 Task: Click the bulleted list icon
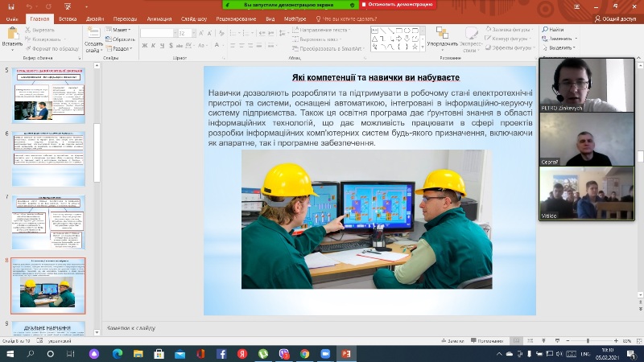click(233, 33)
